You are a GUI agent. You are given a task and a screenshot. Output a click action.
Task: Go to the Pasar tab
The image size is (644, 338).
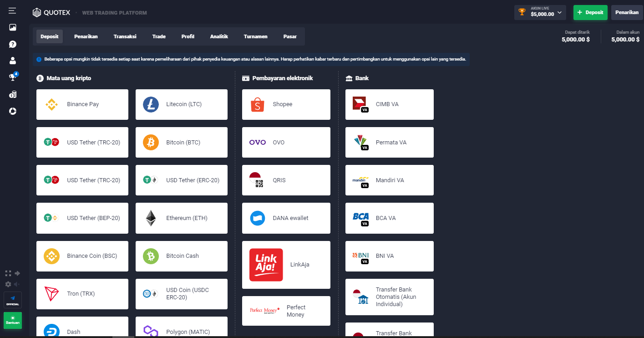(290, 36)
